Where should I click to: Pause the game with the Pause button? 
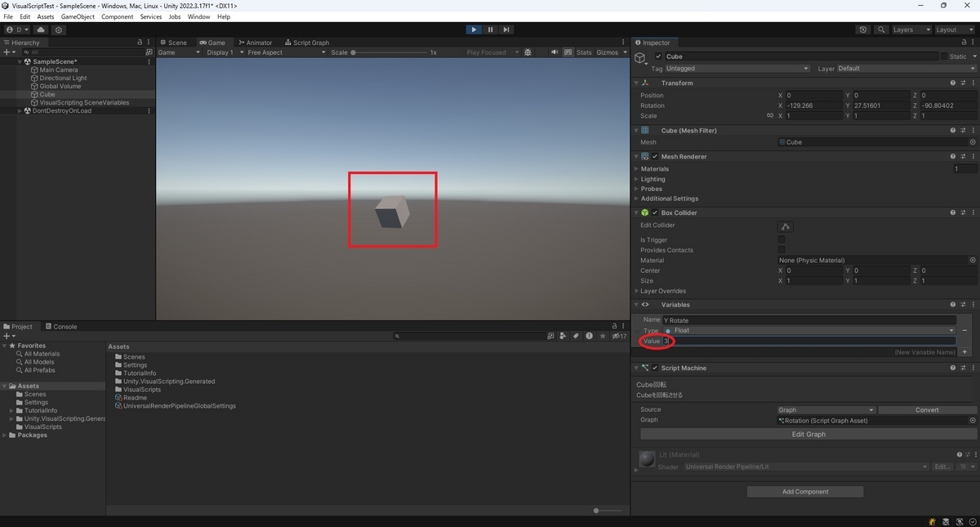[490, 29]
